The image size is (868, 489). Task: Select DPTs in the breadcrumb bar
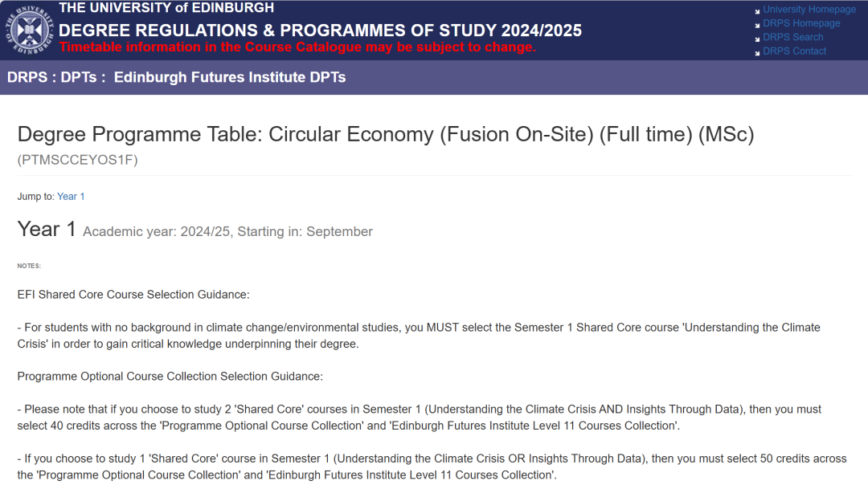click(x=78, y=78)
